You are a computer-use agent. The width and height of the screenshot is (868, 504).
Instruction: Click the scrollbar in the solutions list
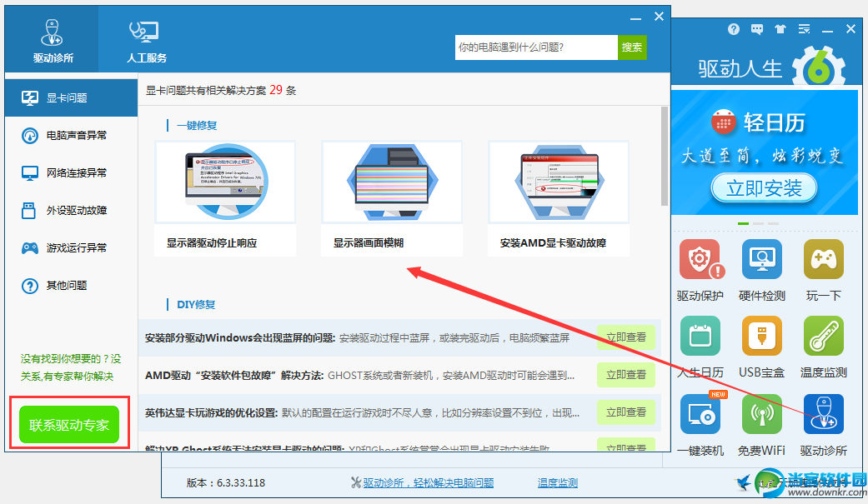665,157
